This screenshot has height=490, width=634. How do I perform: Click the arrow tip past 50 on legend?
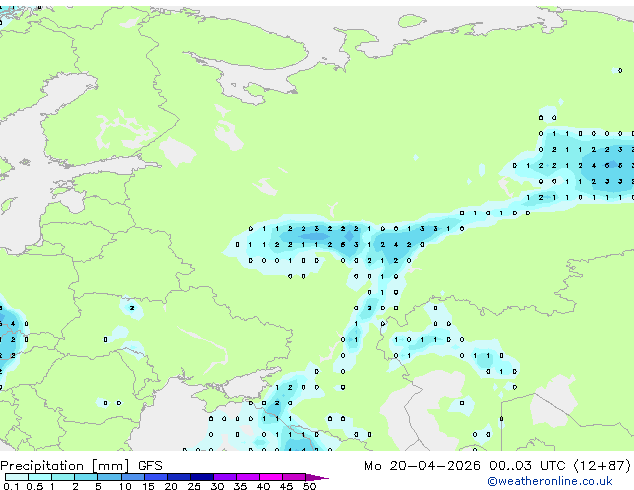318,477
